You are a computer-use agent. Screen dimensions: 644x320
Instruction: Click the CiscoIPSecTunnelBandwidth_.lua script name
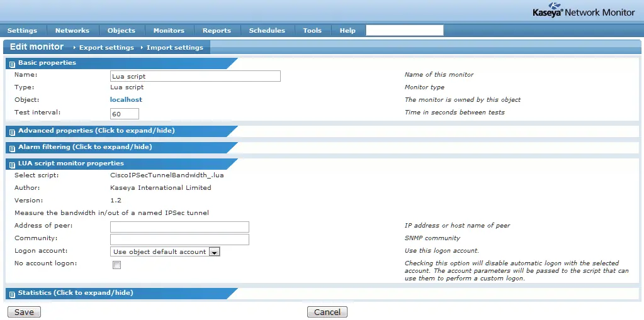click(x=167, y=175)
